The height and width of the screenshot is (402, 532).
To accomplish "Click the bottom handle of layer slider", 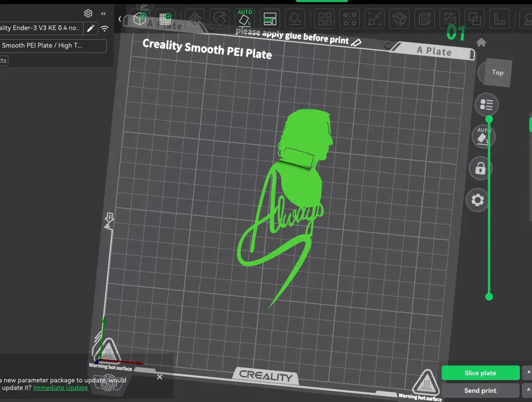I will pyautogui.click(x=489, y=297).
